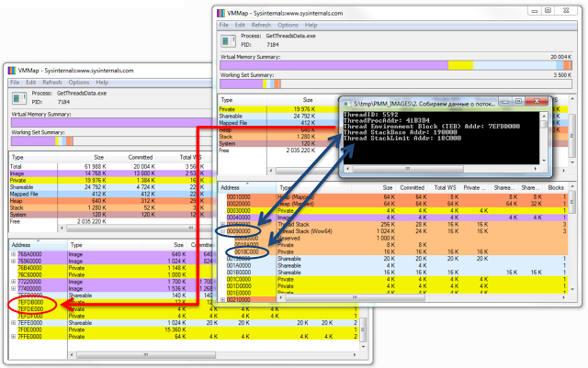The width and height of the screenshot is (588, 368).
Task: Click the VMMap title icon in the left window
Action: tap(12, 71)
